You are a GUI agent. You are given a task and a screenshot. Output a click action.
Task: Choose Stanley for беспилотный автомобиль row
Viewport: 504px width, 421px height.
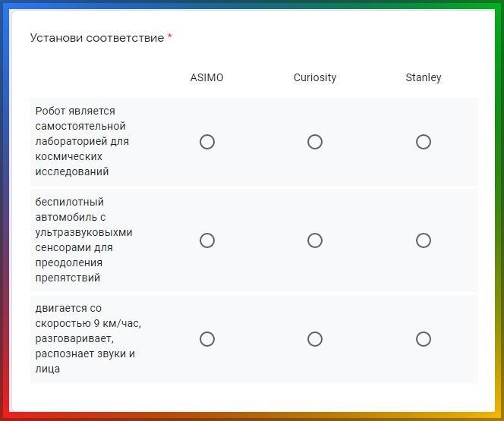pos(424,240)
